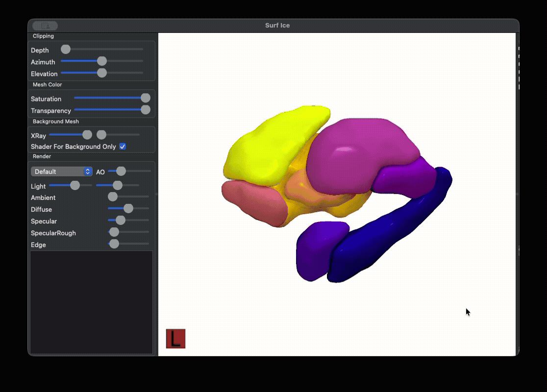The image size is (547, 392).
Task: Click the Ambient slider handle
Action: click(x=113, y=196)
